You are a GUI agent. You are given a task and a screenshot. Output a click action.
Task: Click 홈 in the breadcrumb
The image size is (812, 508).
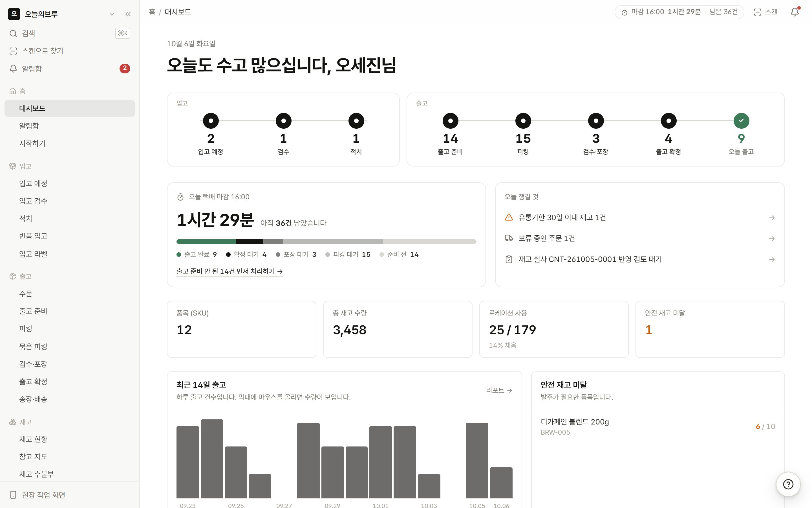[x=152, y=12]
